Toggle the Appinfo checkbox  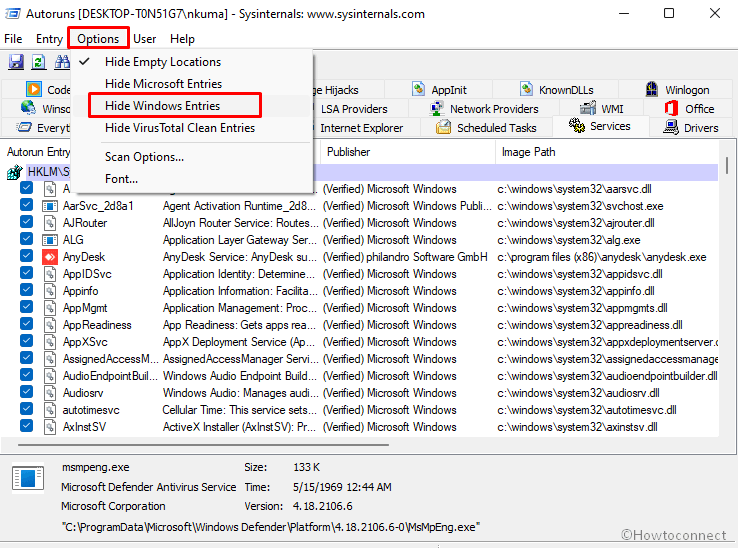tap(26, 290)
